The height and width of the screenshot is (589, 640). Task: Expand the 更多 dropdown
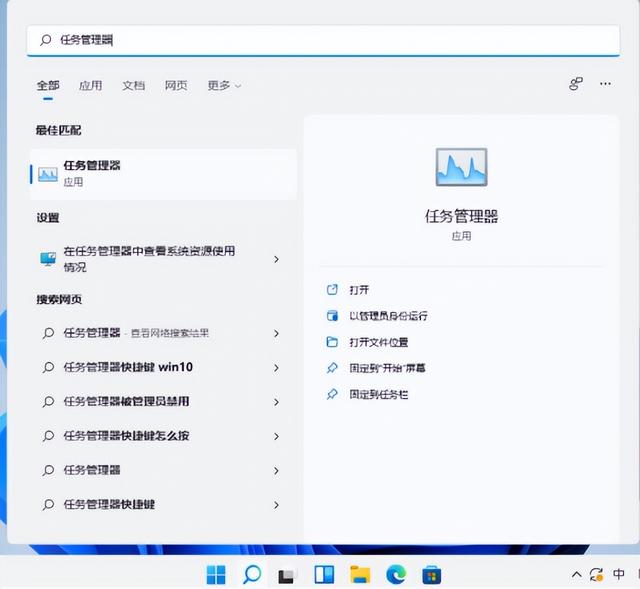click(x=224, y=85)
